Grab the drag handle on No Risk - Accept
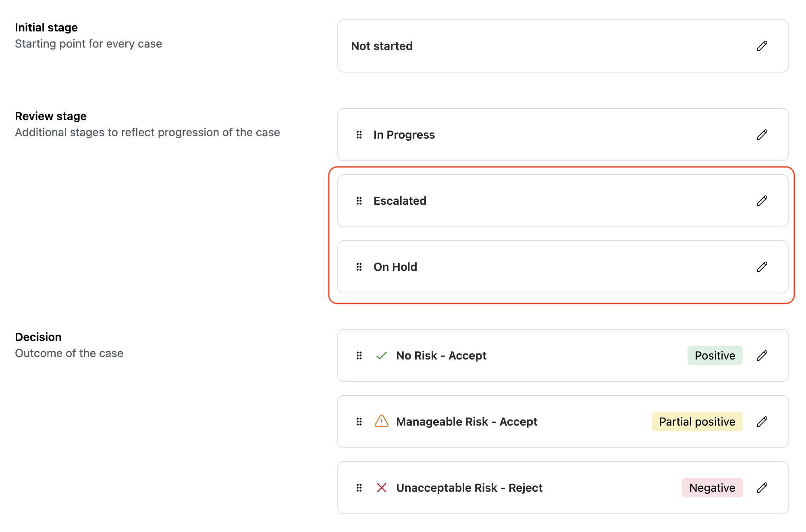The image size is (806, 532). [x=359, y=355]
